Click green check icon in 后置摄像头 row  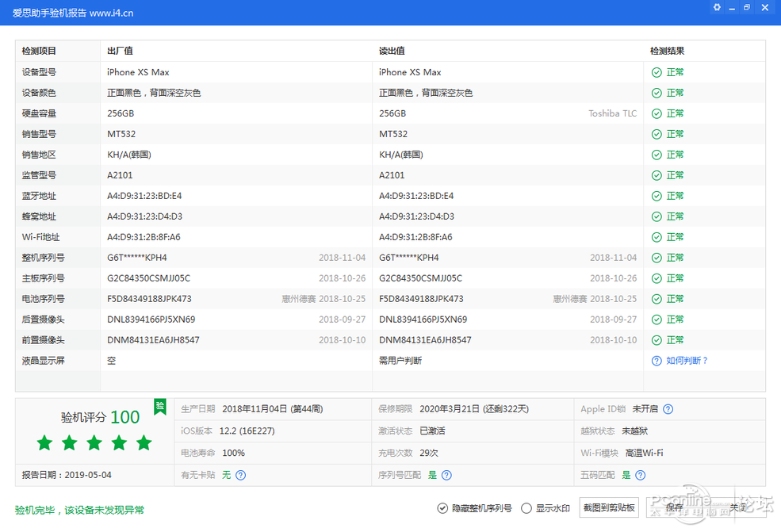(657, 320)
